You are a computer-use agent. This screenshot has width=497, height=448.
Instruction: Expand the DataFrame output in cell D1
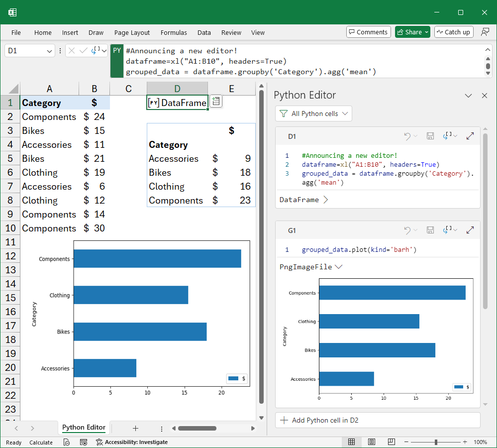(326, 199)
